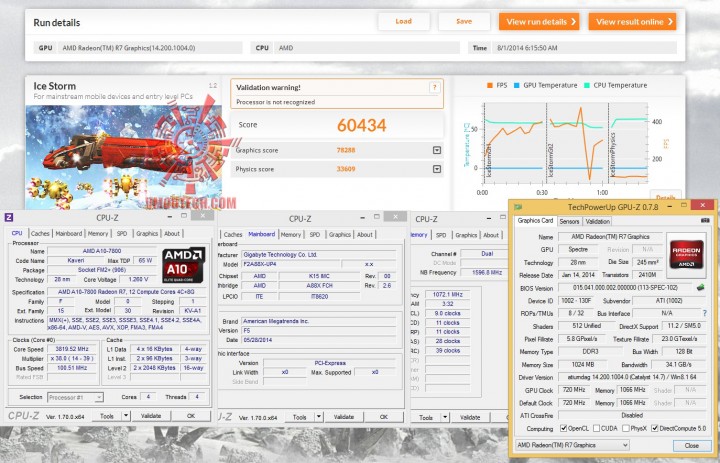Click the green BIOS save chip icon in GPU-Z
The image size is (720, 463).
click(701, 288)
